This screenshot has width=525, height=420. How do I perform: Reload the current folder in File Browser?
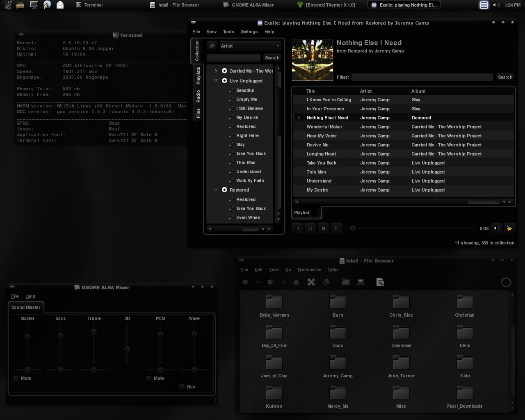pyautogui.click(x=326, y=282)
